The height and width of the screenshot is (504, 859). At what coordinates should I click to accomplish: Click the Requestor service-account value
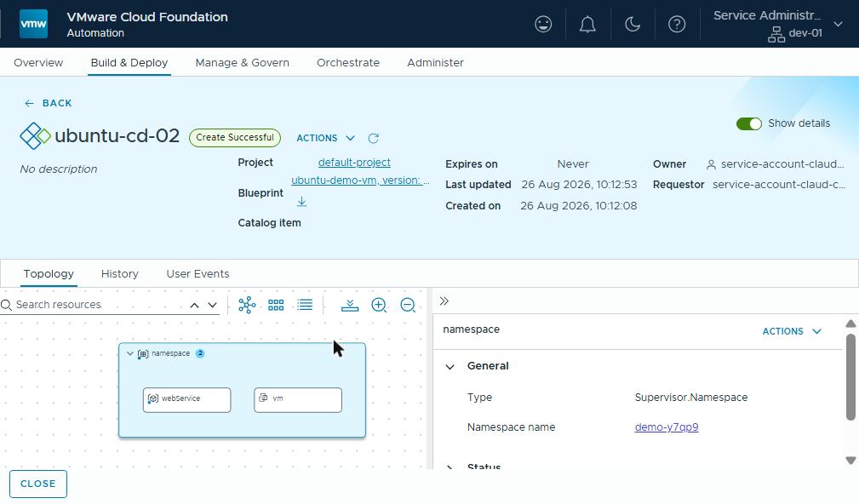(779, 185)
